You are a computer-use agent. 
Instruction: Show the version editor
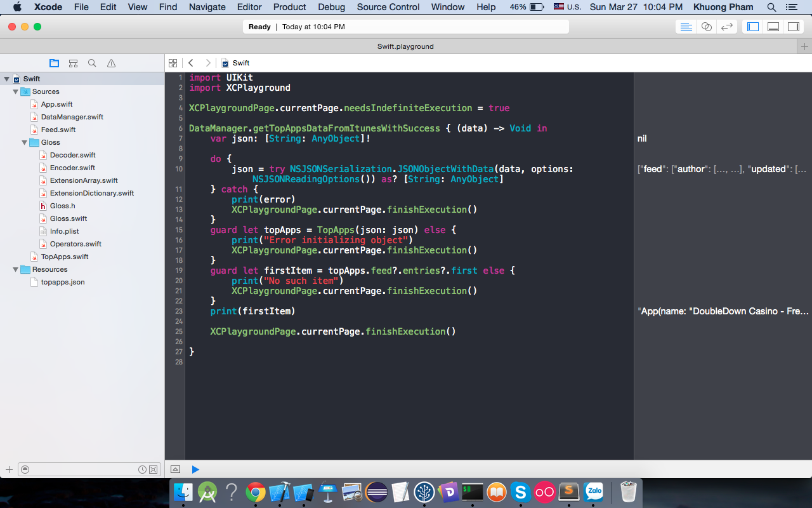[x=727, y=27]
